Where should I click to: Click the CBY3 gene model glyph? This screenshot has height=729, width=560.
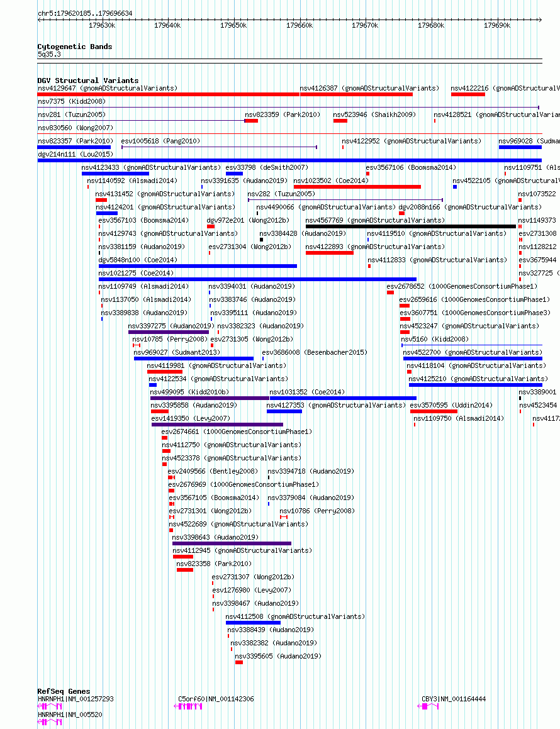tap(428, 707)
